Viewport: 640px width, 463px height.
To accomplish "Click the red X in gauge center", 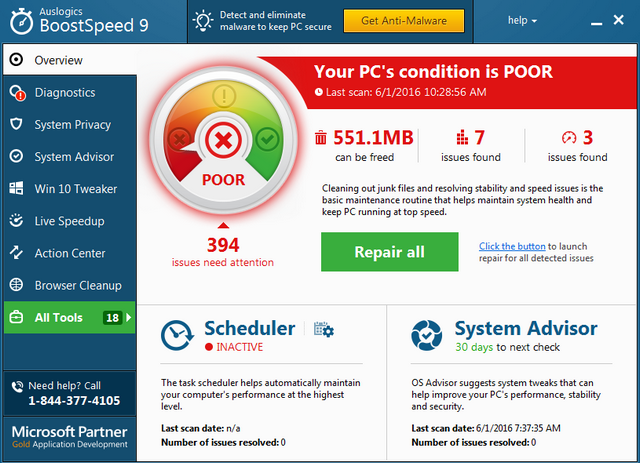I will pyautogui.click(x=223, y=141).
